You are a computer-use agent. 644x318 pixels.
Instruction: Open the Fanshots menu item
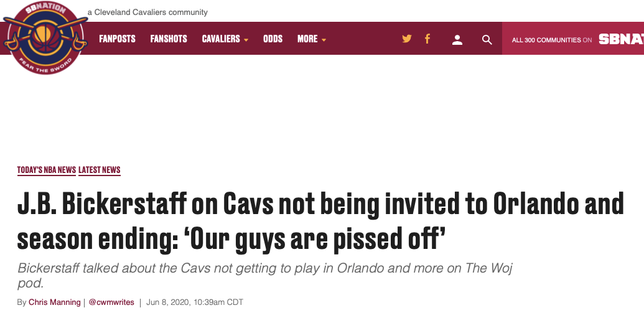169,39
